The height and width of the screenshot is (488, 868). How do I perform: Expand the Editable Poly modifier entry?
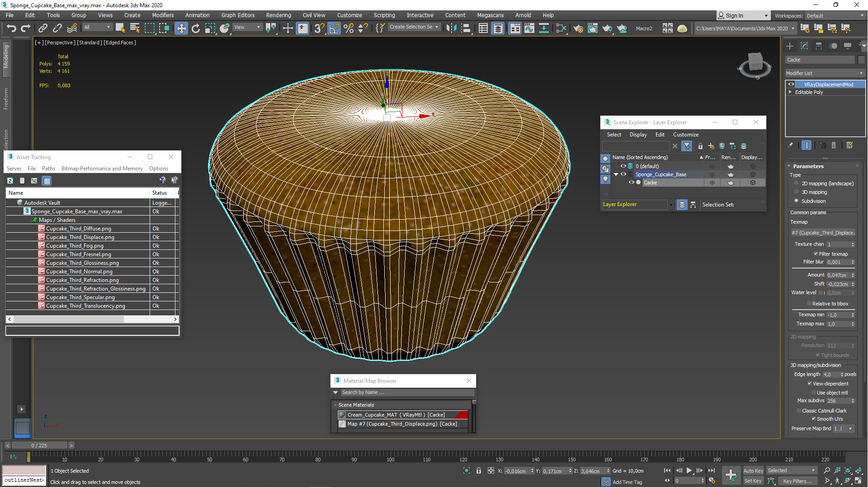[790, 92]
